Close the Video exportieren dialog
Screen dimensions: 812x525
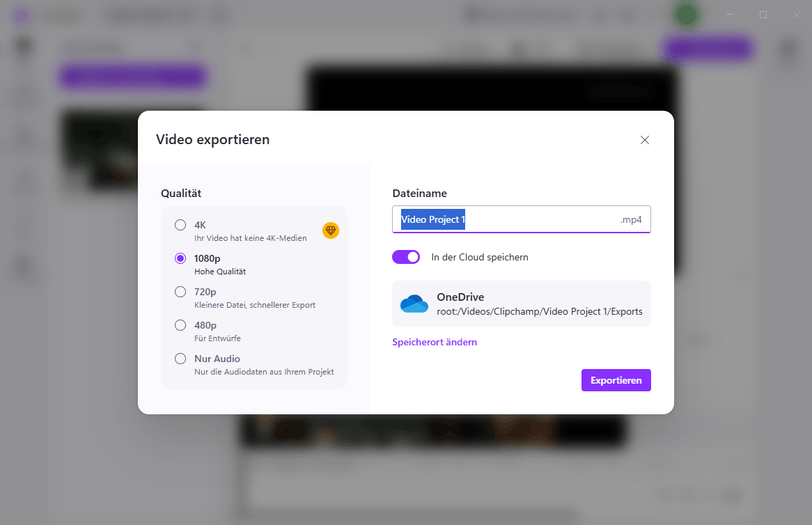pos(644,140)
